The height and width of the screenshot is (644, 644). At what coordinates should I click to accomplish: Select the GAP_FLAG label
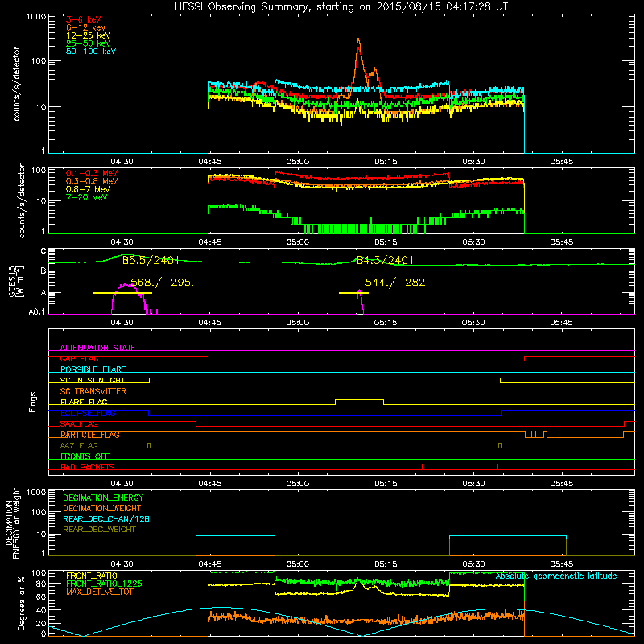[79, 358]
